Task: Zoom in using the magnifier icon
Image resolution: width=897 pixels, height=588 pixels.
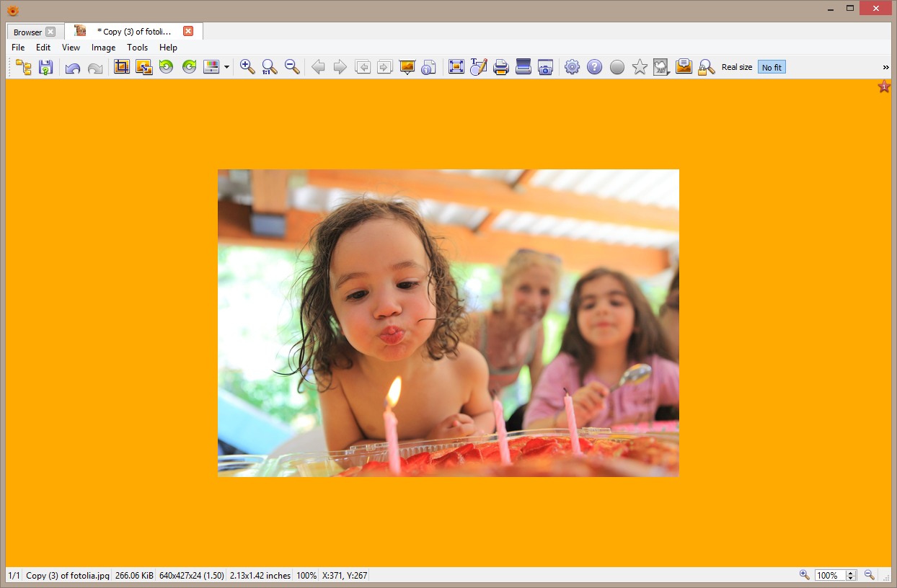Action: click(247, 66)
